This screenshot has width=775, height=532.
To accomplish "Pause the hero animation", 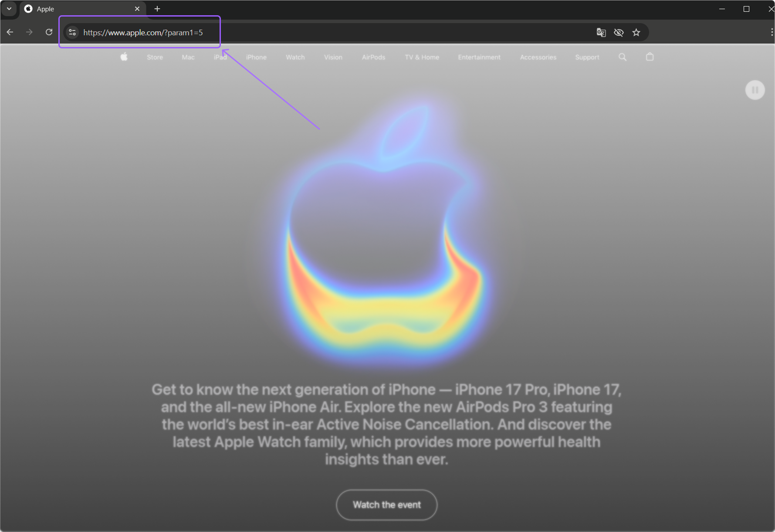I will (x=755, y=90).
